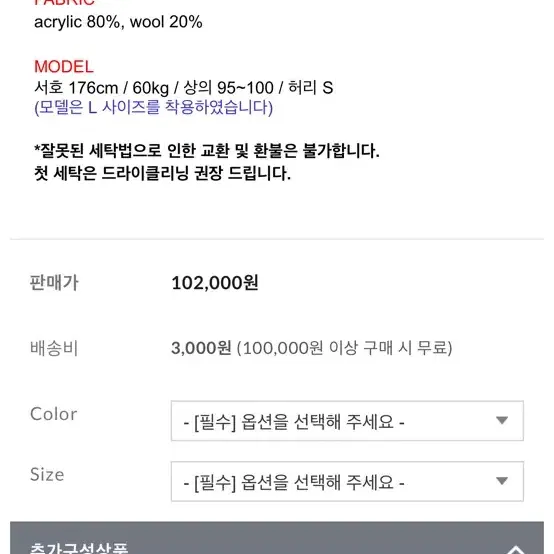554x554 pixels.
Task: Click the 3,000원 shipping fee text
Action: (x=201, y=348)
